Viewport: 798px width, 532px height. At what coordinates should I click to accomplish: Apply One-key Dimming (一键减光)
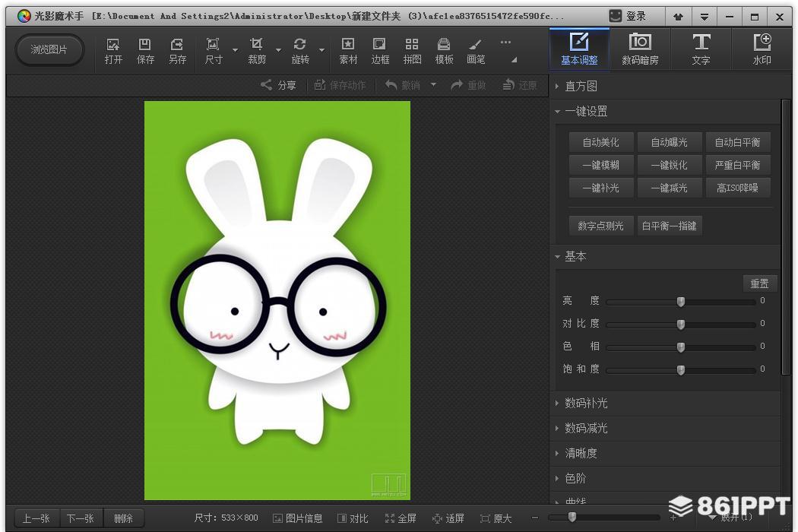click(x=670, y=188)
